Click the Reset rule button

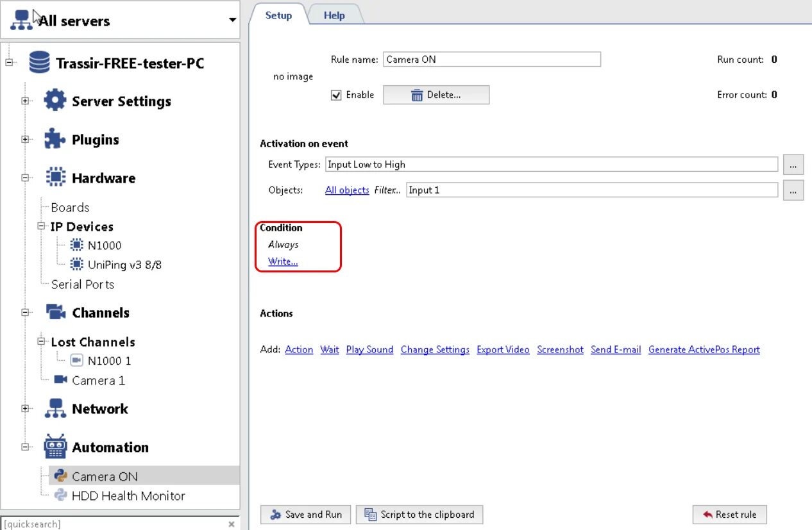point(729,515)
